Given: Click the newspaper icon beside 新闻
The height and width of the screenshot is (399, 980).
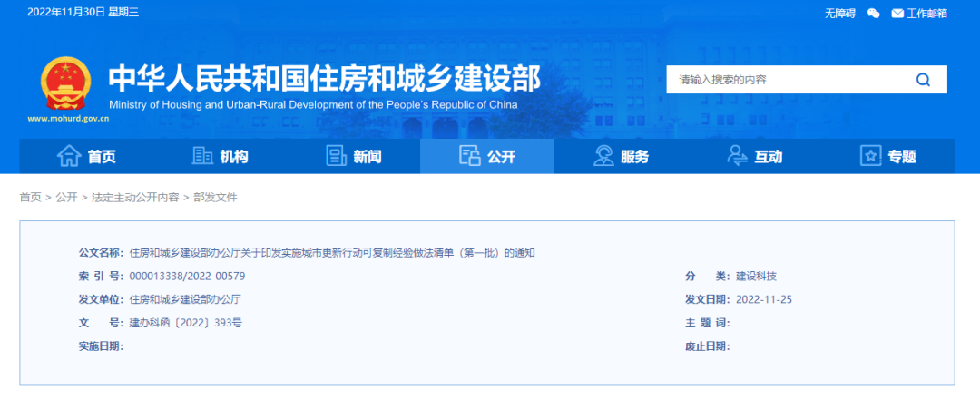Looking at the screenshot, I should [x=337, y=156].
